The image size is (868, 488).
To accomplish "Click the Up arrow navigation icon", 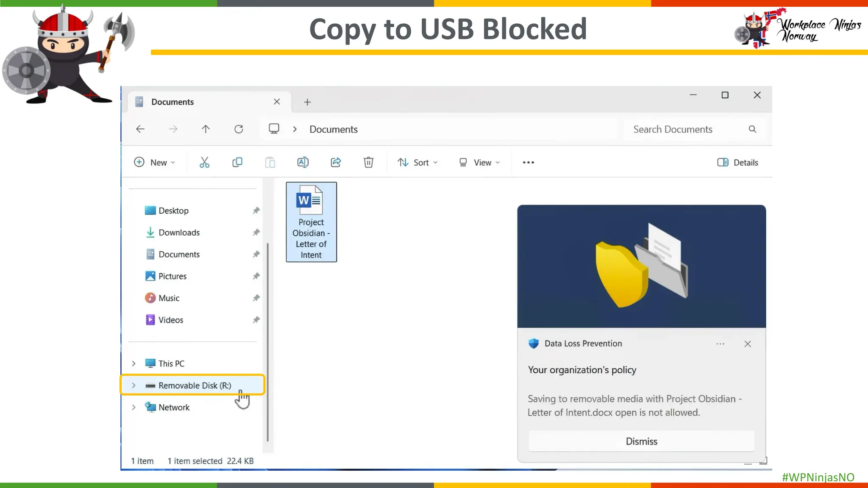I will (x=206, y=129).
